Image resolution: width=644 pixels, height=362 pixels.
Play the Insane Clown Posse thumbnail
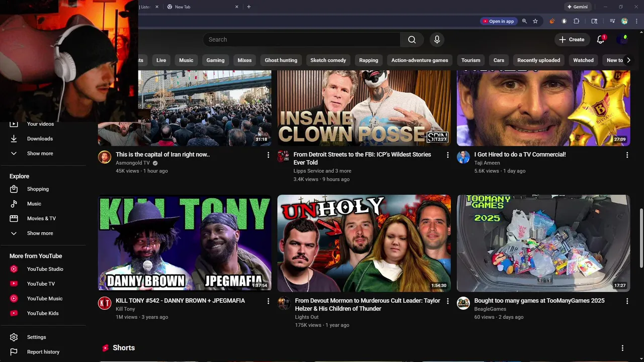[x=364, y=108]
